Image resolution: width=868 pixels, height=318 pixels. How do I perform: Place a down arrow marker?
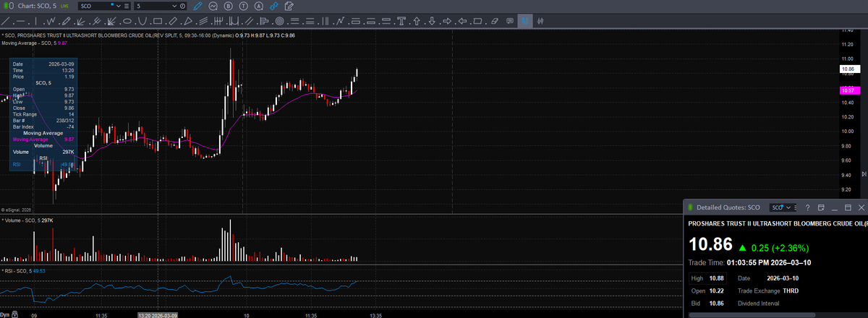[432, 21]
